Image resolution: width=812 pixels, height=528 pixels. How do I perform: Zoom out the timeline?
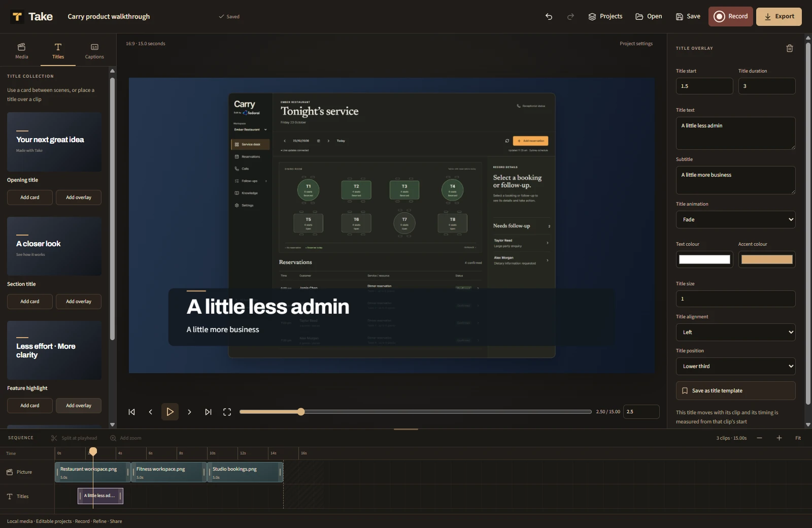759,438
